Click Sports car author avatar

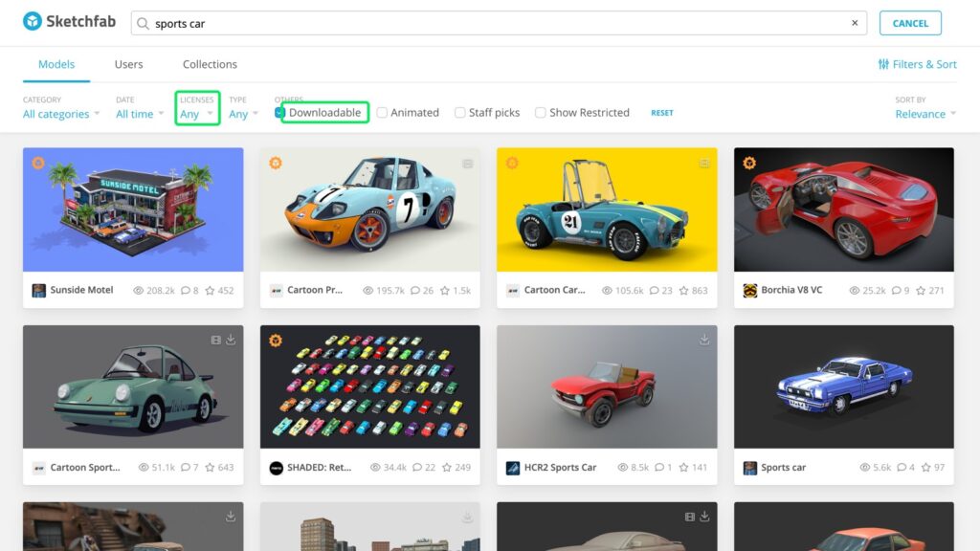click(x=750, y=468)
